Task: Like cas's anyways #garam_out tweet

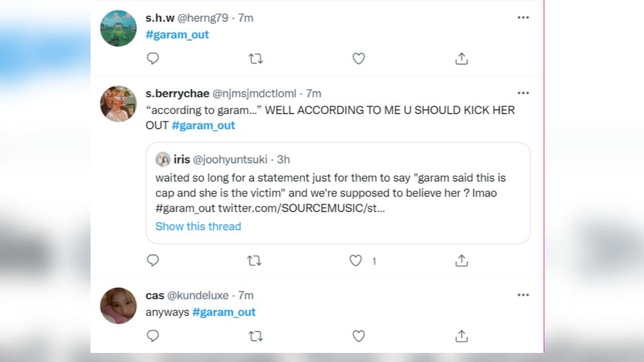Action: point(358,336)
